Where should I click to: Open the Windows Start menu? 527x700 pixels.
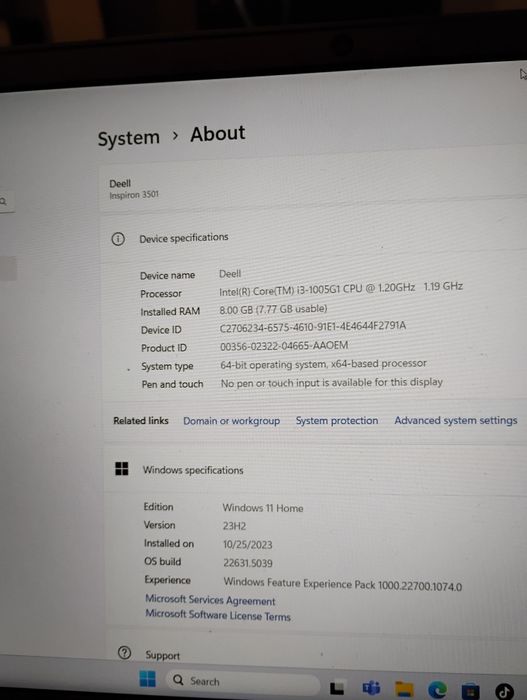147,679
